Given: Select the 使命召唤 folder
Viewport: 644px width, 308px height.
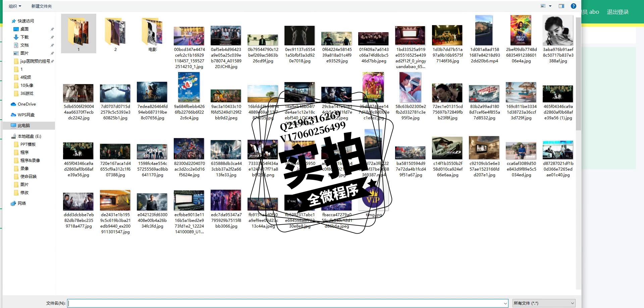Looking at the screenshot, I should (x=29, y=177).
